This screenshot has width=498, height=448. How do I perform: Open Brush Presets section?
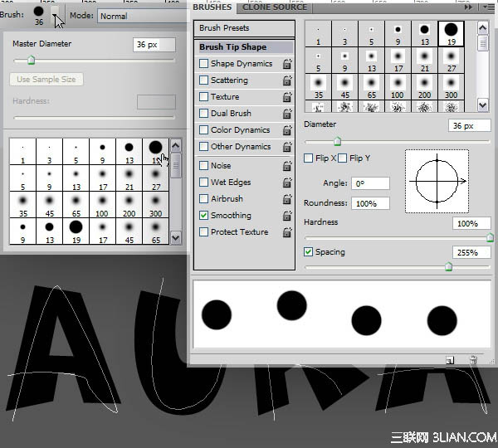coord(244,28)
